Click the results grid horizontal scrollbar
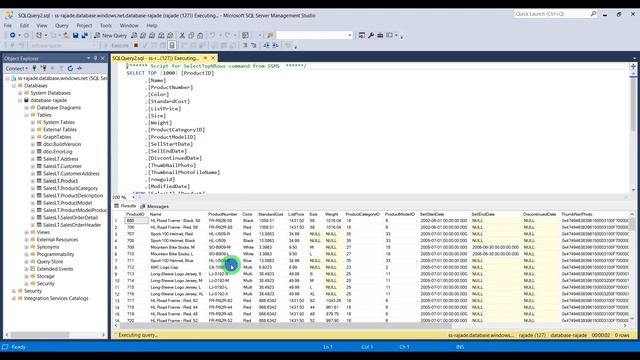 (x=286, y=325)
